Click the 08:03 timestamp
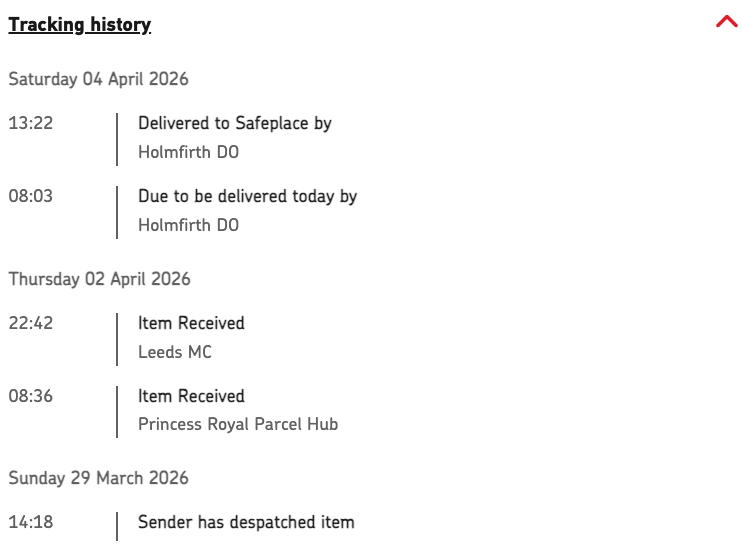Viewport: 743px width, 551px height. coord(30,196)
